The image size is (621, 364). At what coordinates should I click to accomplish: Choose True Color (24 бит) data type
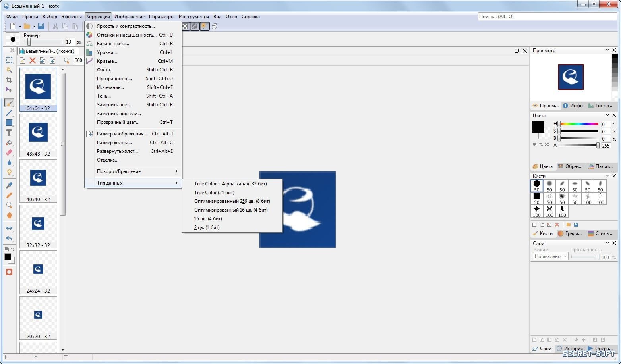click(214, 193)
